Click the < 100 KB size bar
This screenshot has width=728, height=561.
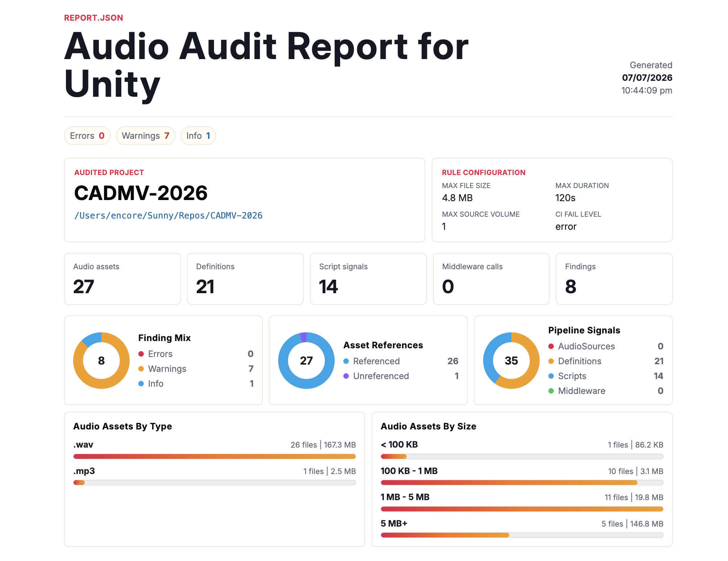point(522,456)
